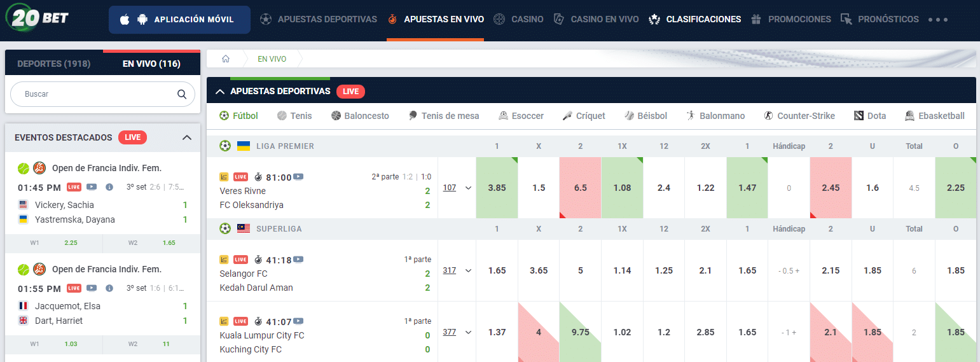Open the Aplicación Móvil download button
The width and height of the screenshot is (980, 362).
pos(179,20)
